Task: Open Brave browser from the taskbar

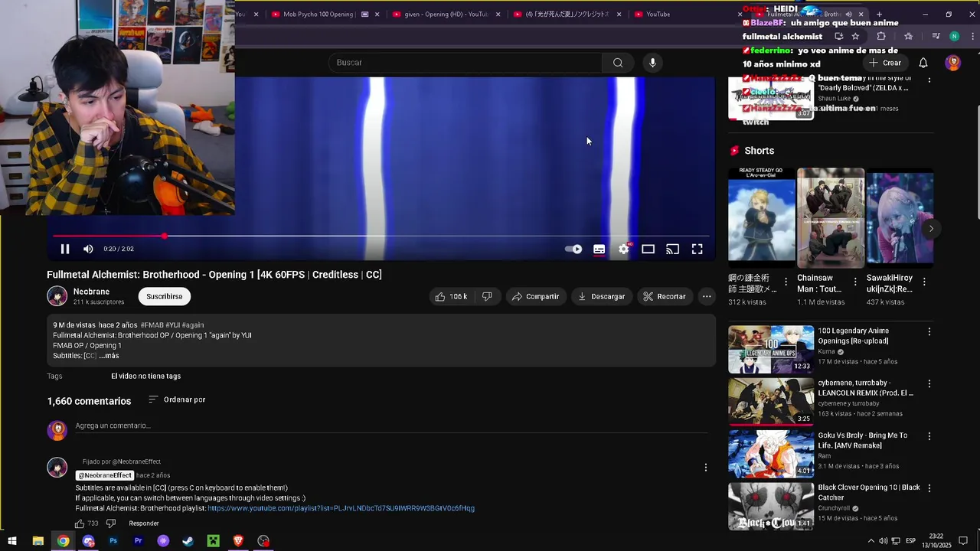Action: coord(238,541)
